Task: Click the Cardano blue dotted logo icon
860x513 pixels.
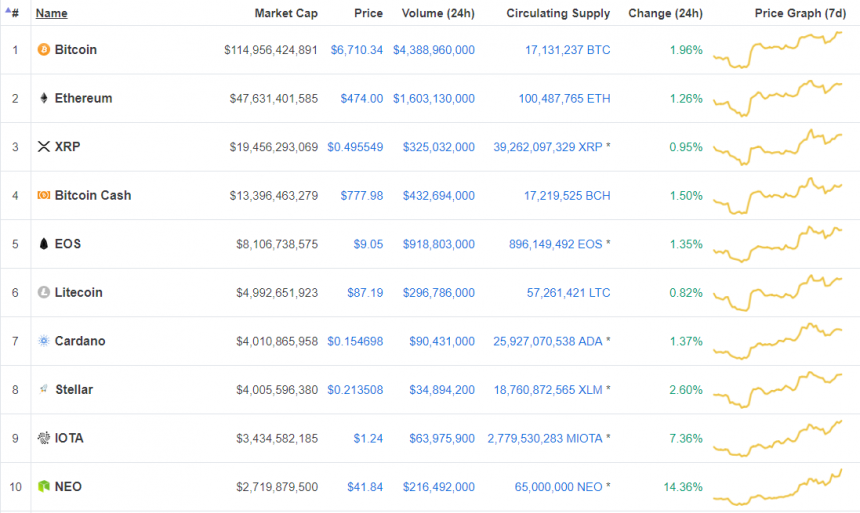Action: [x=44, y=341]
